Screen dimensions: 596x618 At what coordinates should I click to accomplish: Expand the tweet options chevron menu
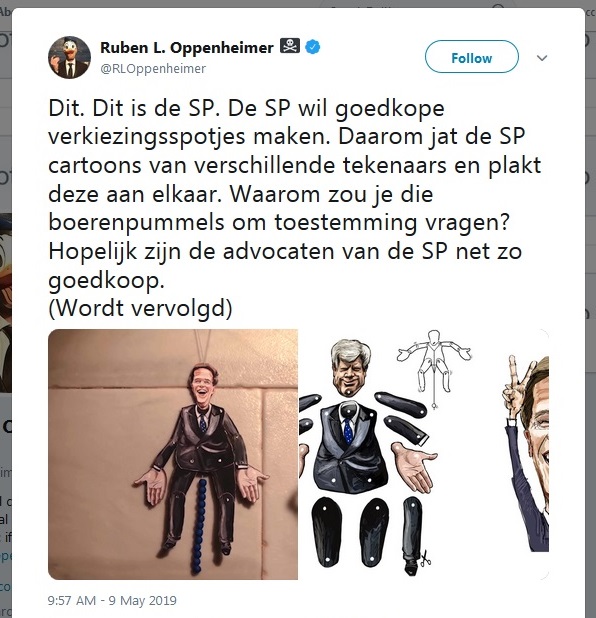click(x=542, y=58)
